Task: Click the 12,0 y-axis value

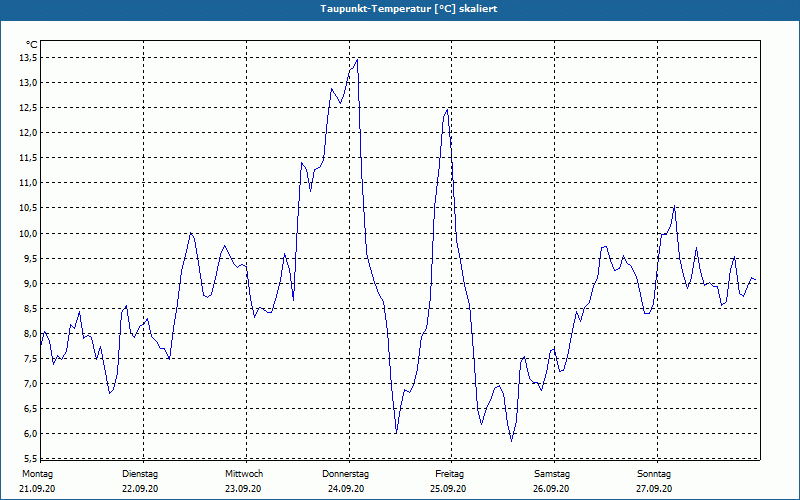Action: (29, 133)
